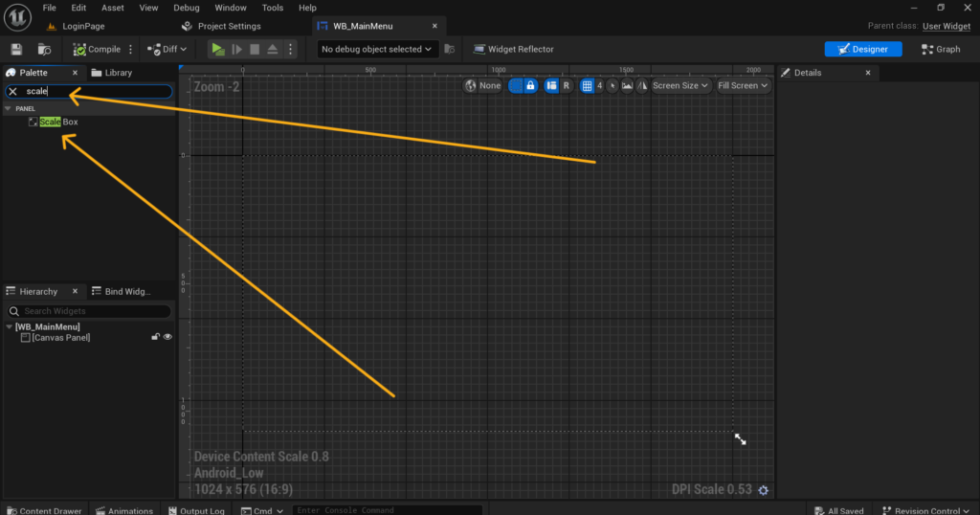980x515 pixels.
Task: Toggle lock on the Canvas Panel row
Action: tap(155, 337)
